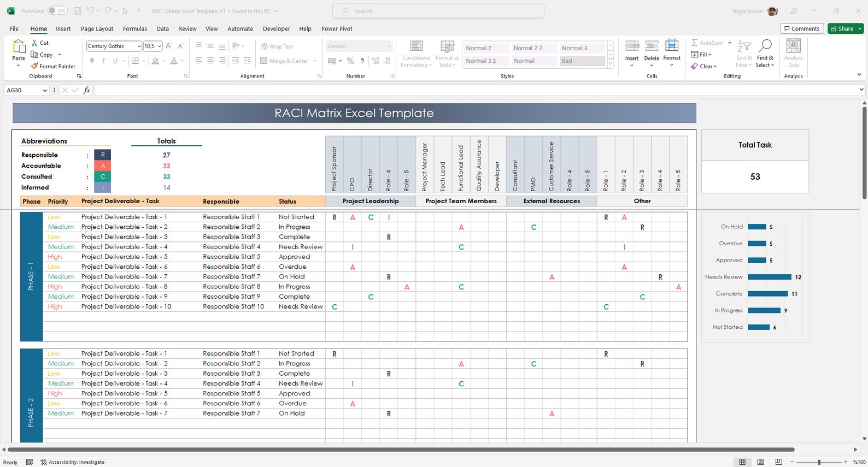This screenshot has width=868, height=467.
Task: Click the Comments button
Action: (x=802, y=28)
